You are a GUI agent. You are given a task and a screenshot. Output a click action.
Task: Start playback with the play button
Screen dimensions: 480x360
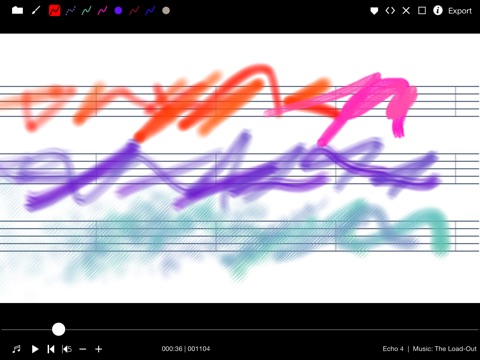tap(35, 349)
